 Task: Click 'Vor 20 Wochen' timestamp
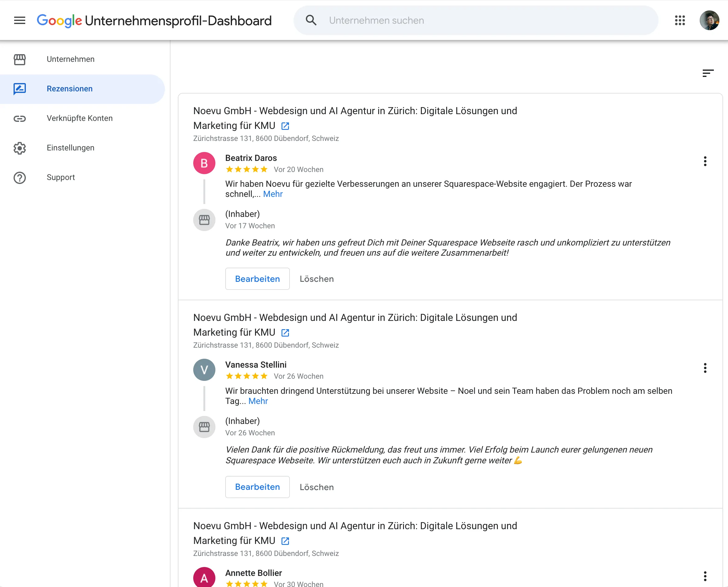click(298, 170)
